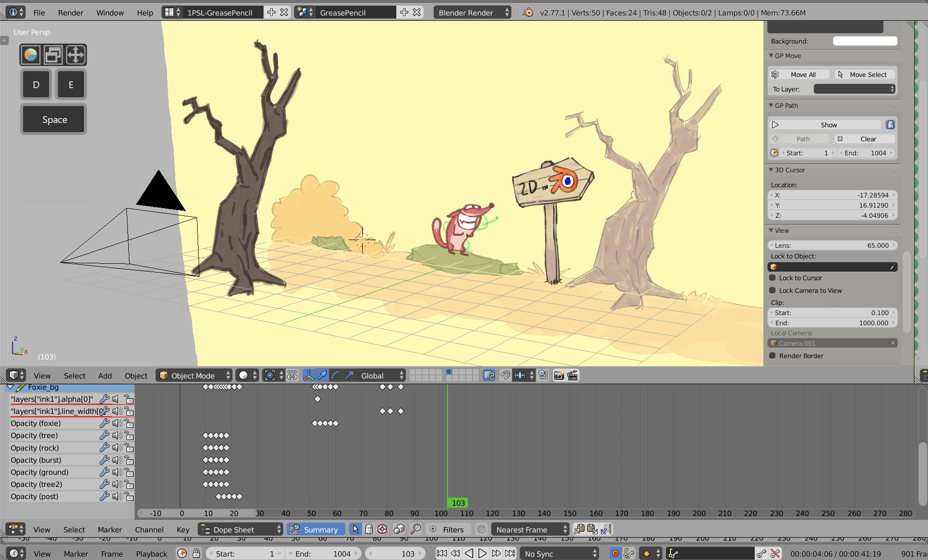This screenshot has height=560, width=928.
Task: Click delete keyframes crossed-key icon in timeline
Action: click(x=775, y=553)
